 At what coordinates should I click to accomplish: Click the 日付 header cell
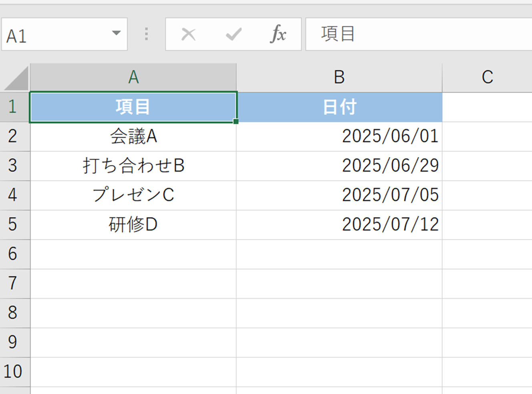coord(339,107)
